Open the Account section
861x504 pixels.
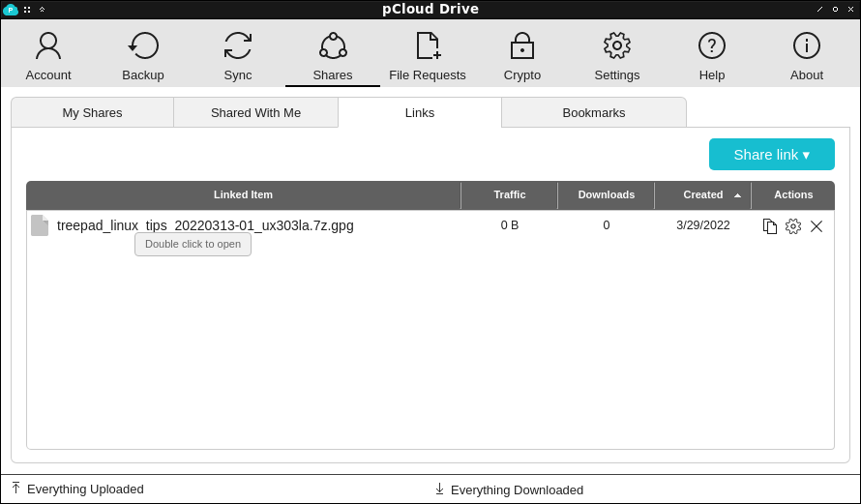click(x=48, y=56)
